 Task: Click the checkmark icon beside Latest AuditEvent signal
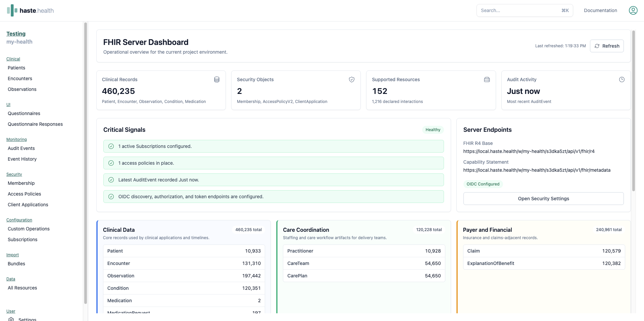pyautogui.click(x=111, y=180)
